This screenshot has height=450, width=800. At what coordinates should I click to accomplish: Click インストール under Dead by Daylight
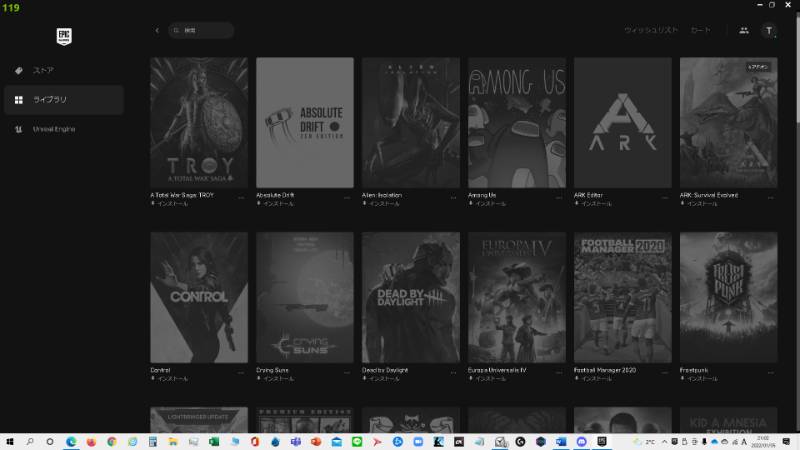point(381,379)
